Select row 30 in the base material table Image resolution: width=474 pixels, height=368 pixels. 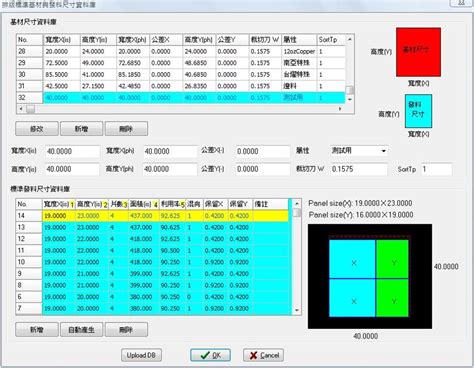[x=180, y=74]
